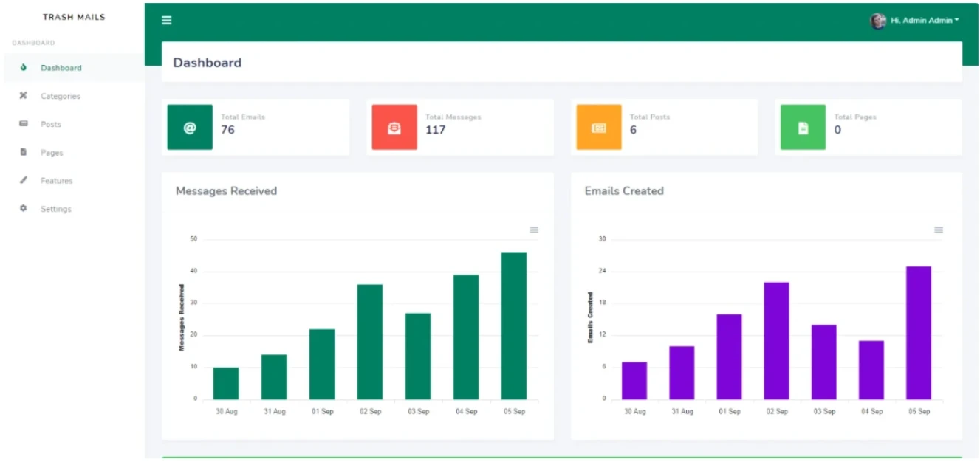The image size is (980, 462).
Task: Click the green Total Pages document icon
Action: click(x=803, y=128)
